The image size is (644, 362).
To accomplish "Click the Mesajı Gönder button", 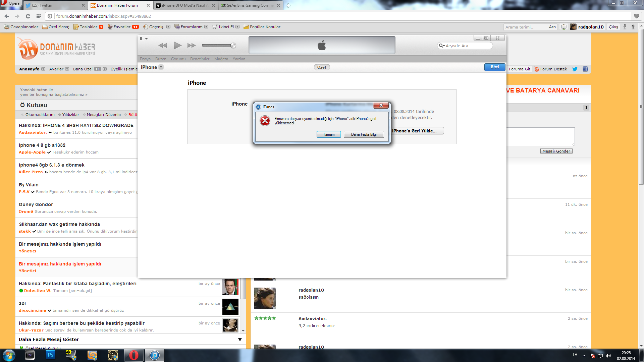I will click(x=556, y=151).
